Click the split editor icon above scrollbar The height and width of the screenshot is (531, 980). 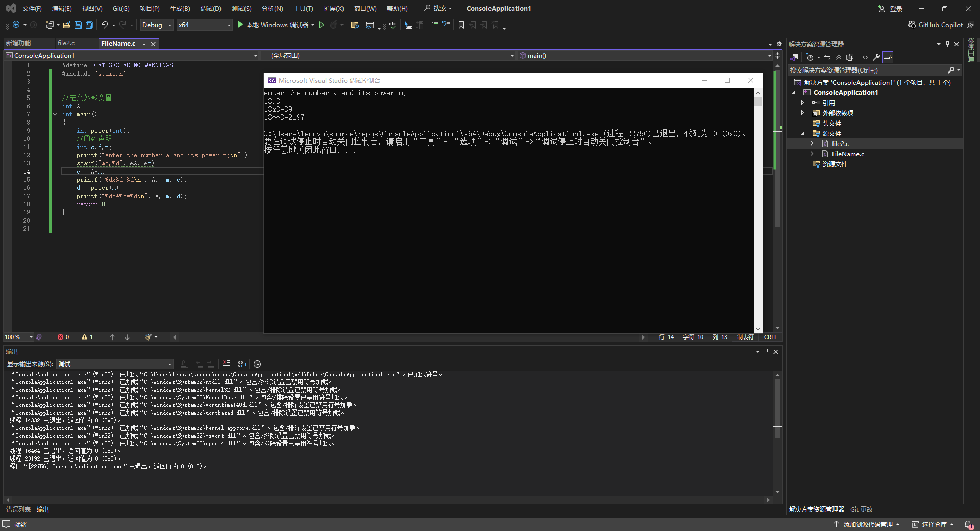[777, 55]
